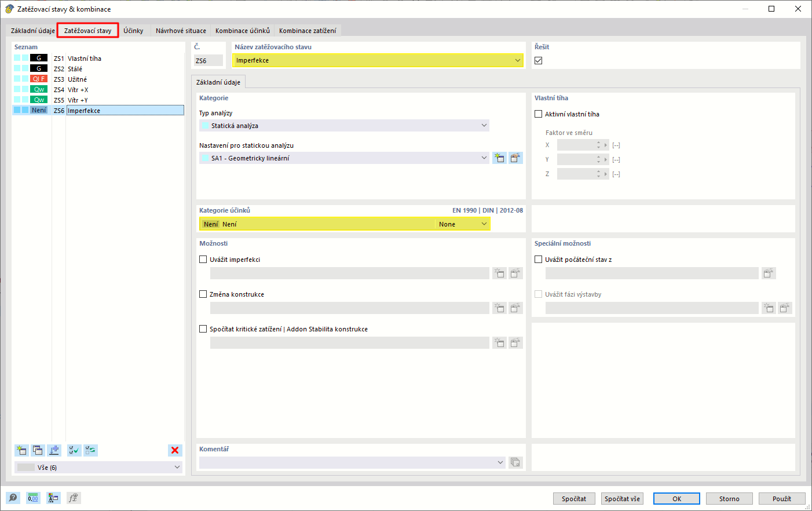Cancel with Storno button
Image resolution: width=812 pixels, height=511 pixels.
point(729,499)
